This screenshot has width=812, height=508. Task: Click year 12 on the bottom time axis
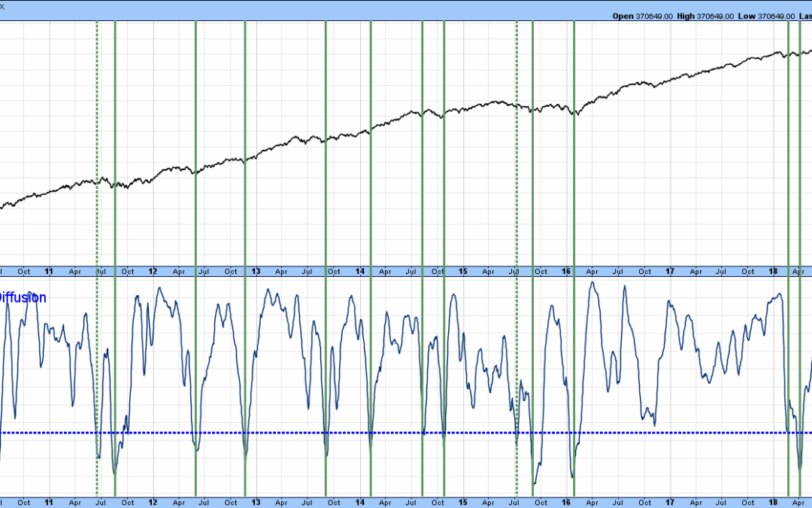click(153, 502)
